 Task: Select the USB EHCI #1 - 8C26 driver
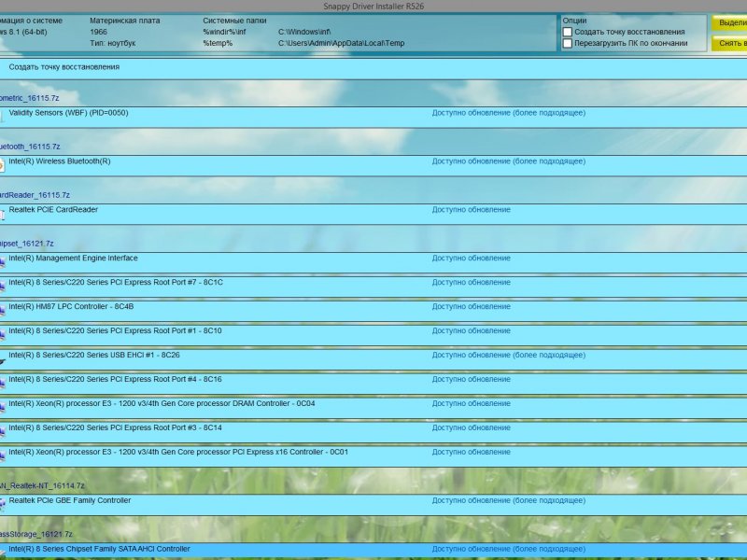373,360
